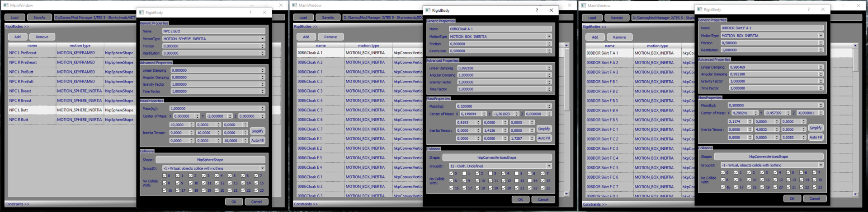
Task: Click the help question mark in 00BDOR Skirt dialog
Action: [x=809, y=9]
